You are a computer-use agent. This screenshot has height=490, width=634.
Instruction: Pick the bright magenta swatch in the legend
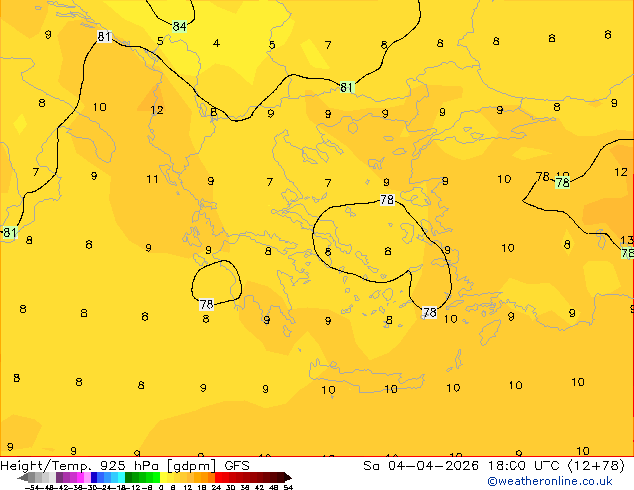click(x=80, y=477)
